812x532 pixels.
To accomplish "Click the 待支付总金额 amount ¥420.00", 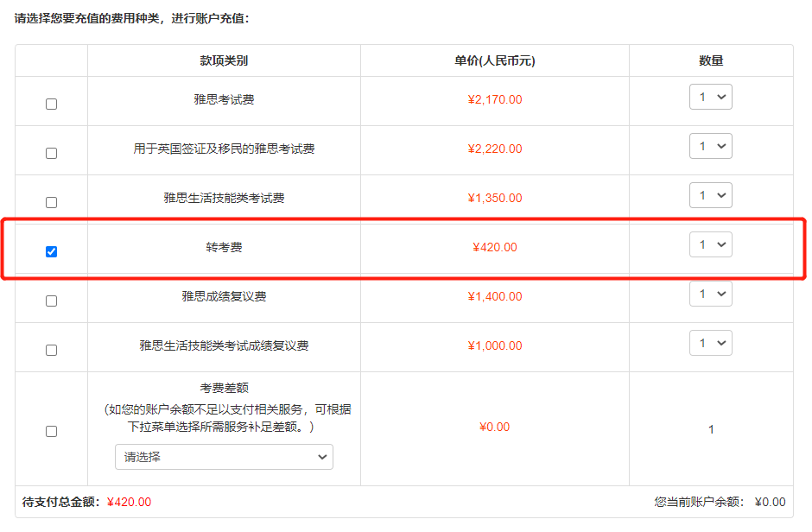I will pyautogui.click(x=122, y=499).
